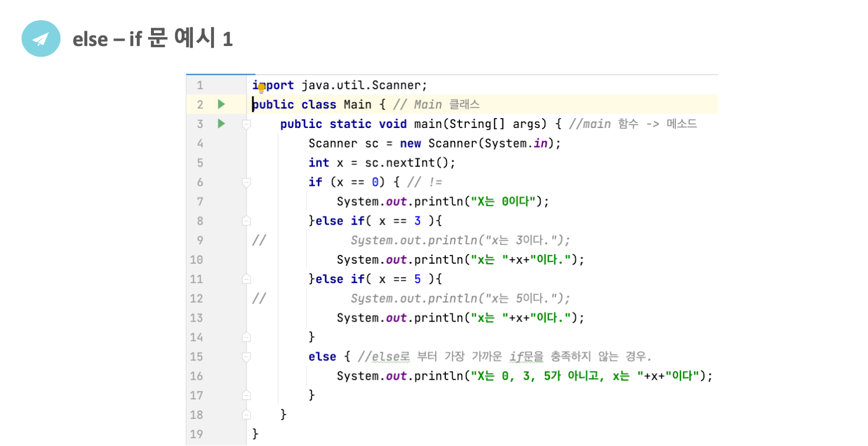The height and width of the screenshot is (446, 868).
Task: Collapse the else block fold marker on line 15
Action: [246, 356]
